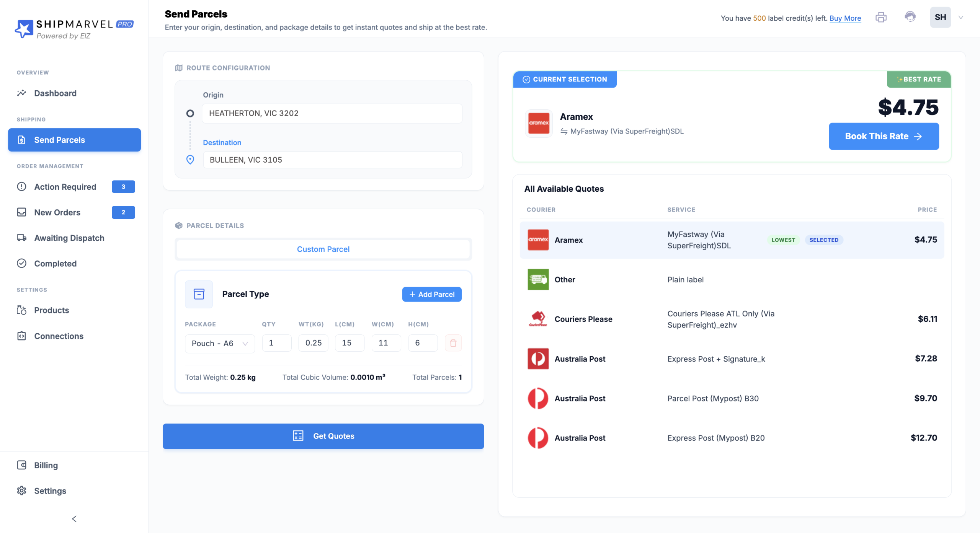This screenshot has width=980, height=533.
Task: Add another parcel with Add Parcel
Action: click(431, 294)
